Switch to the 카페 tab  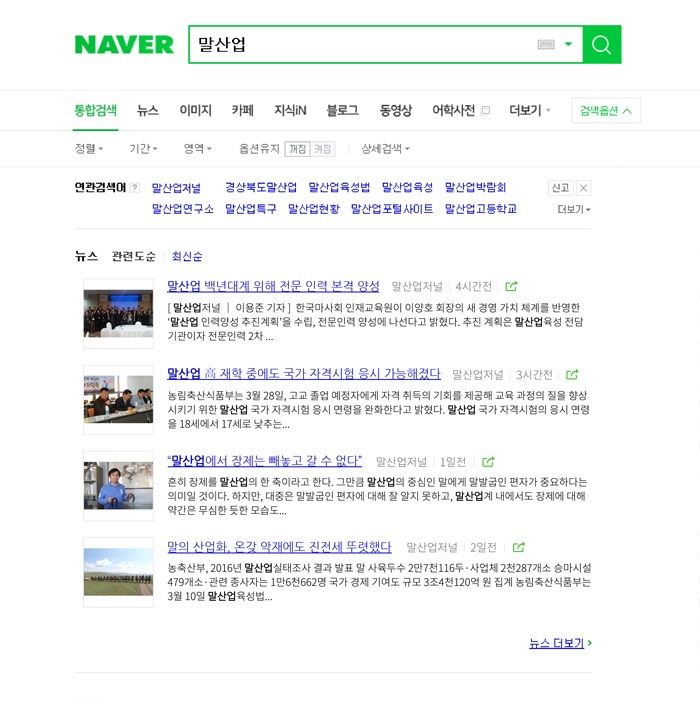click(x=243, y=110)
